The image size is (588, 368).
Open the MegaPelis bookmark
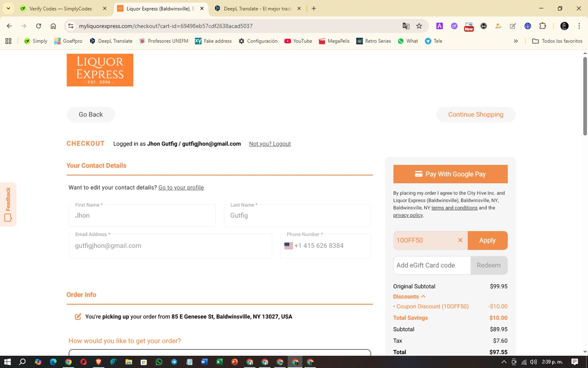334,41
